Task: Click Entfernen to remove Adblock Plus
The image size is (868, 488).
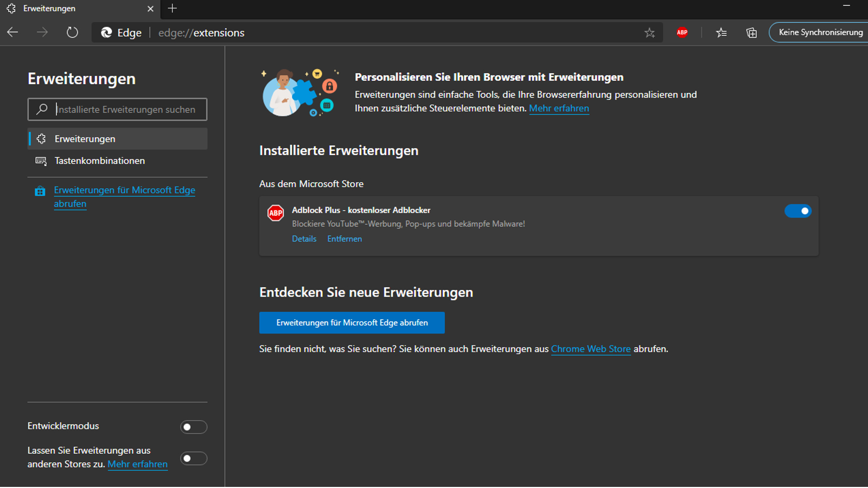Action: pyautogui.click(x=344, y=239)
